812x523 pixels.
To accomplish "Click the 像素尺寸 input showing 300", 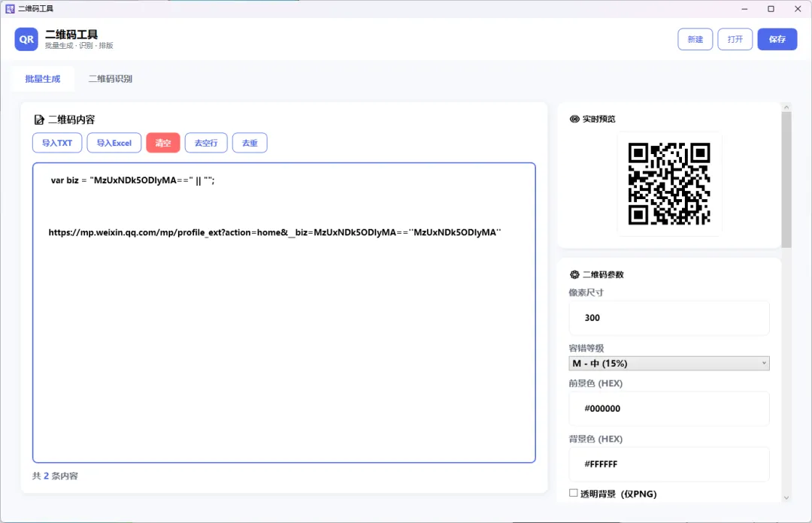I will point(669,318).
